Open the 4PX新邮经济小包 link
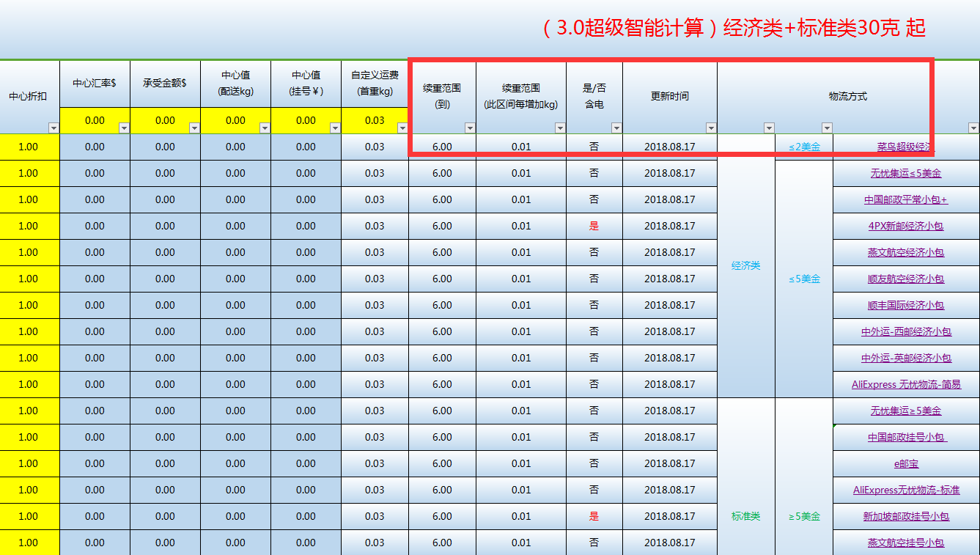Image resolution: width=980 pixels, height=555 pixels. tap(906, 227)
